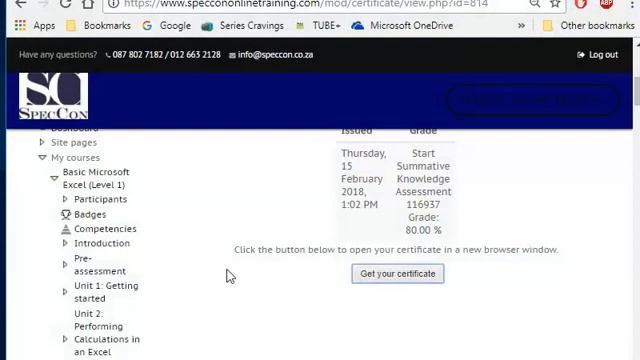The image size is (640, 360).
Task: Open the TUBE+ bookmark
Action: (x=318, y=26)
